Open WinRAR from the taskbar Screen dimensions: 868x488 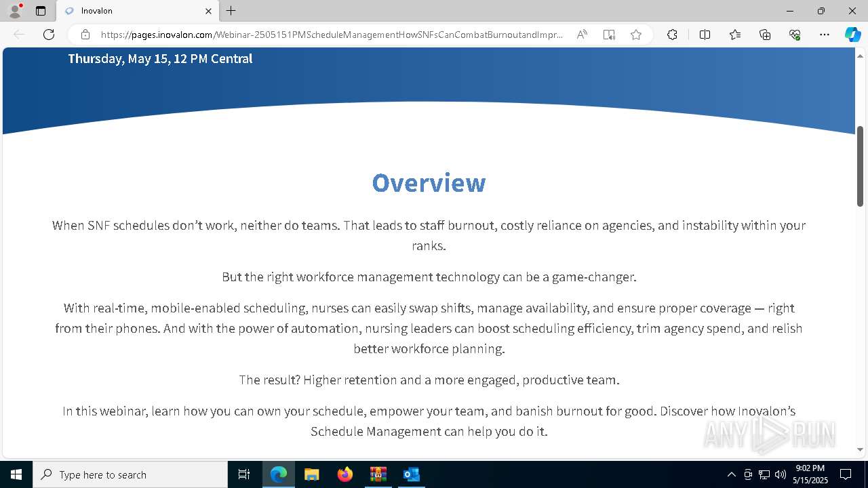pyautogui.click(x=378, y=474)
